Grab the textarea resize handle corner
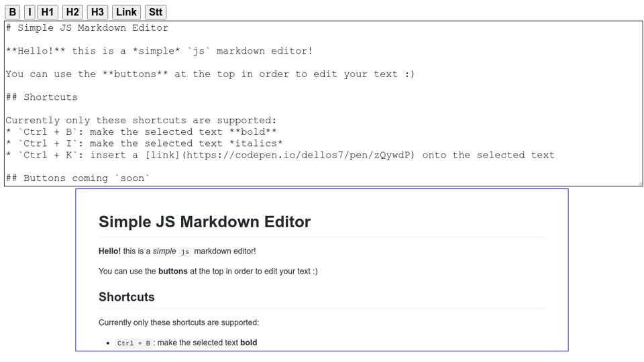 click(639, 183)
